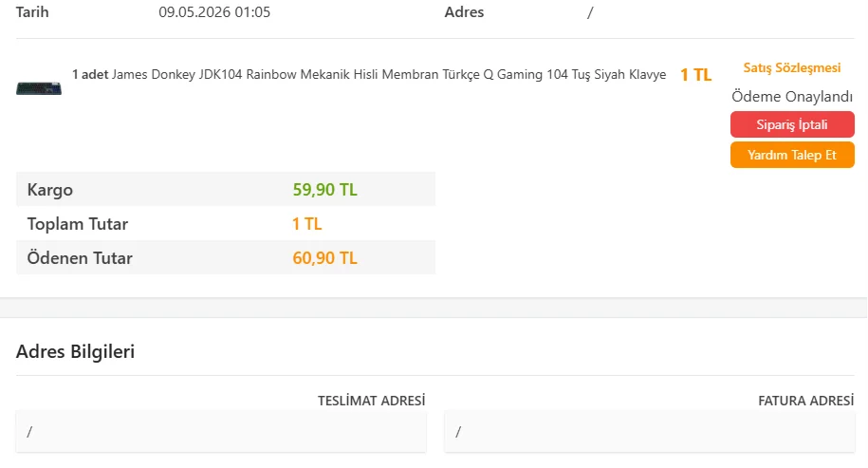Click the Fatura Adresi address box
This screenshot has height=468, width=868.
coord(649,431)
